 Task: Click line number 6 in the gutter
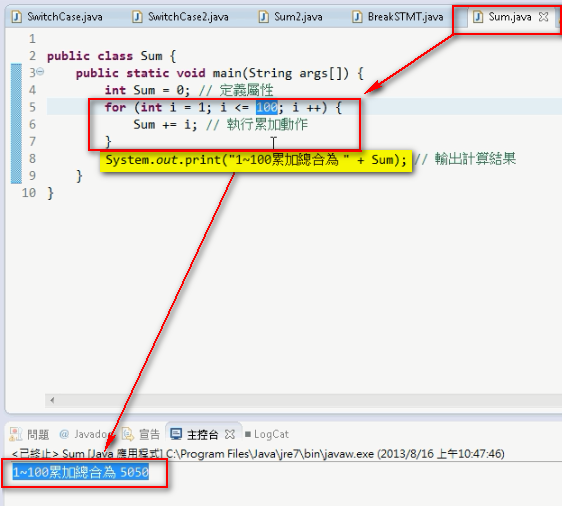click(32, 124)
